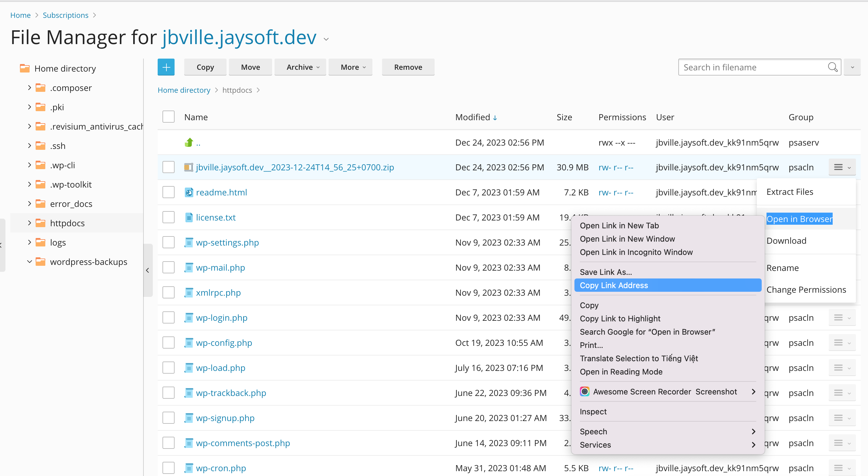Expand the httpdocs folder in tree
Viewport: 868px width, 476px height.
(x=29, y=223)
